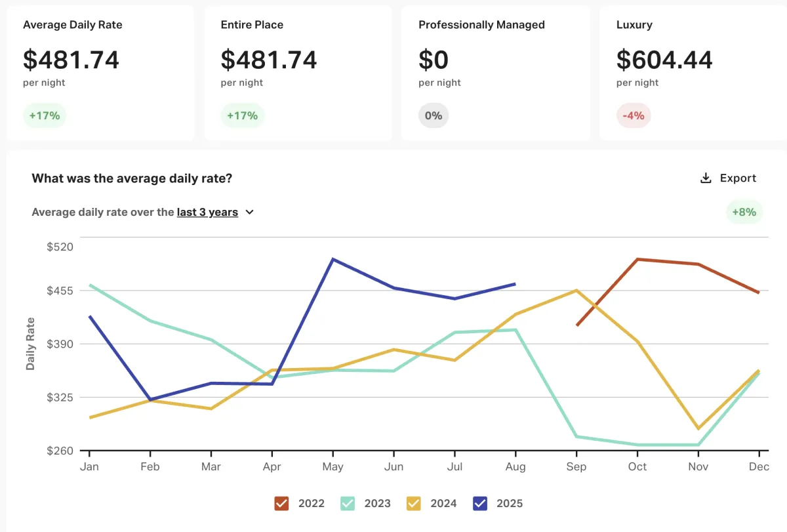This screenshot has width=787, height=532.
Task: Click the Export button label
Action: tap(738, 178)
